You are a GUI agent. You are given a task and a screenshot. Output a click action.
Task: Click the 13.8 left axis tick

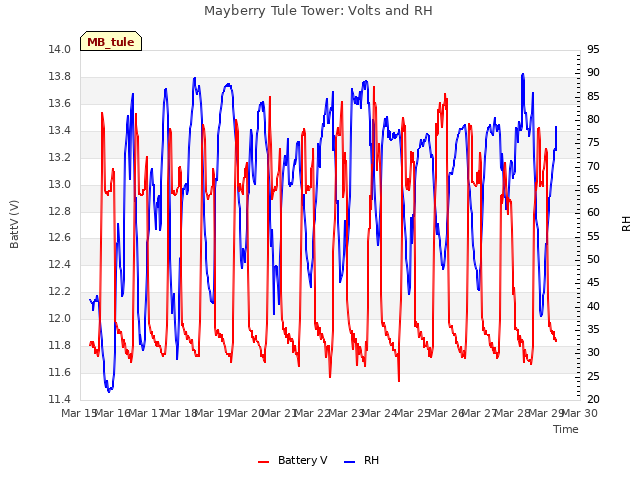coord(60,77)
